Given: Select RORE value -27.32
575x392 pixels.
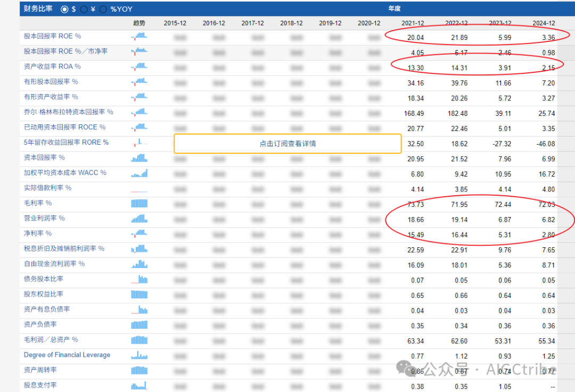Looking at the screenshot, I should (x=502, y=144).
